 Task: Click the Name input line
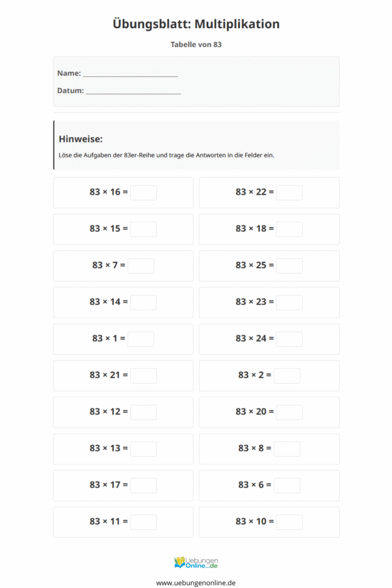pyautogui.click(x=130, y=74)
